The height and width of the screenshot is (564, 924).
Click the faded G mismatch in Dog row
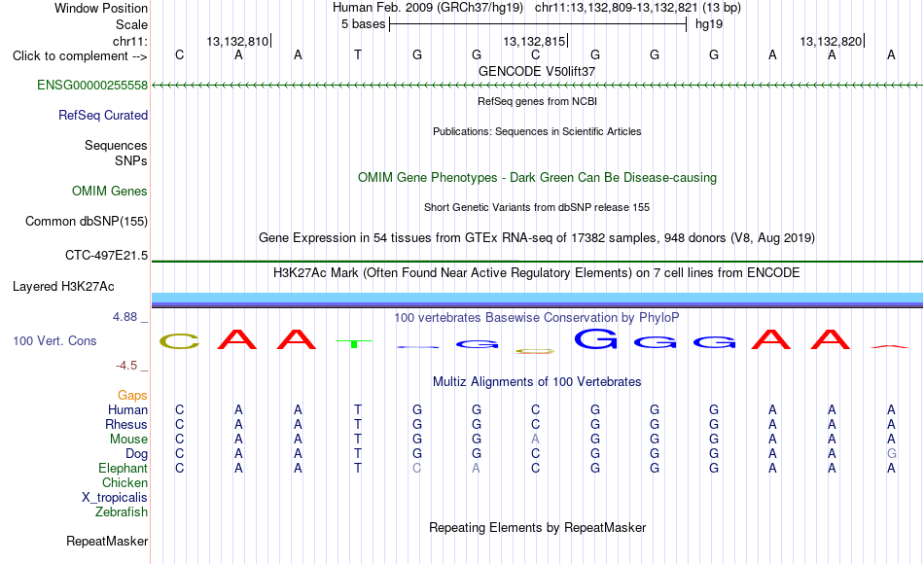coord(892,454)
